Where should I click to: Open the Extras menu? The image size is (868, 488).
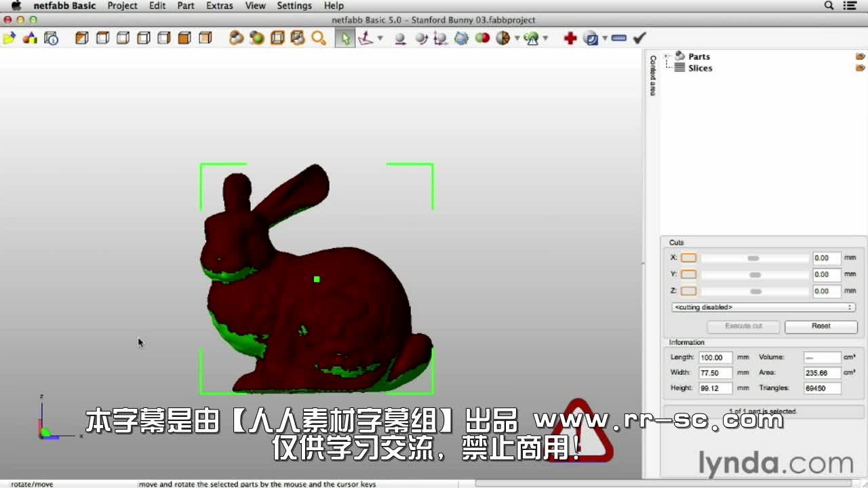pos(220,5)
